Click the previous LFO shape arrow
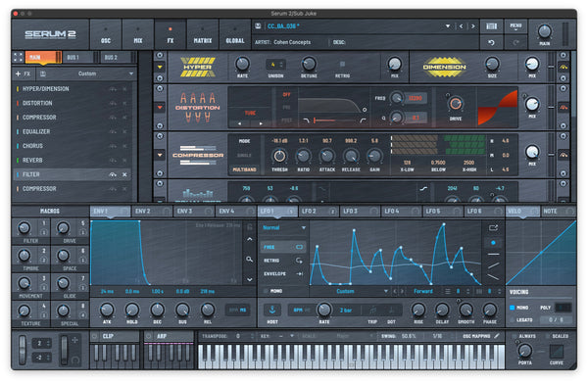Image resolution: width=588 pixels, height=383 pixels. tap(395, 291)
